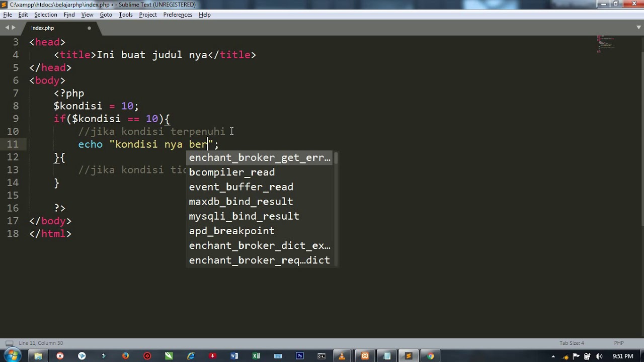Screen dimensions: 644x362
Task: Go to previous tab with left arrow
Action: click(7, 28)
